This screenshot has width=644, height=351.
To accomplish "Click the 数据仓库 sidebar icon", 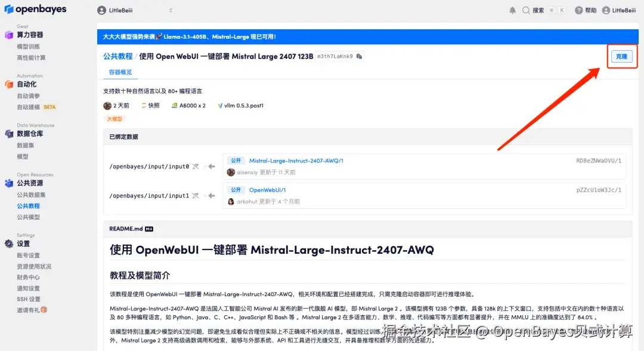I will (x=9, y=134).
